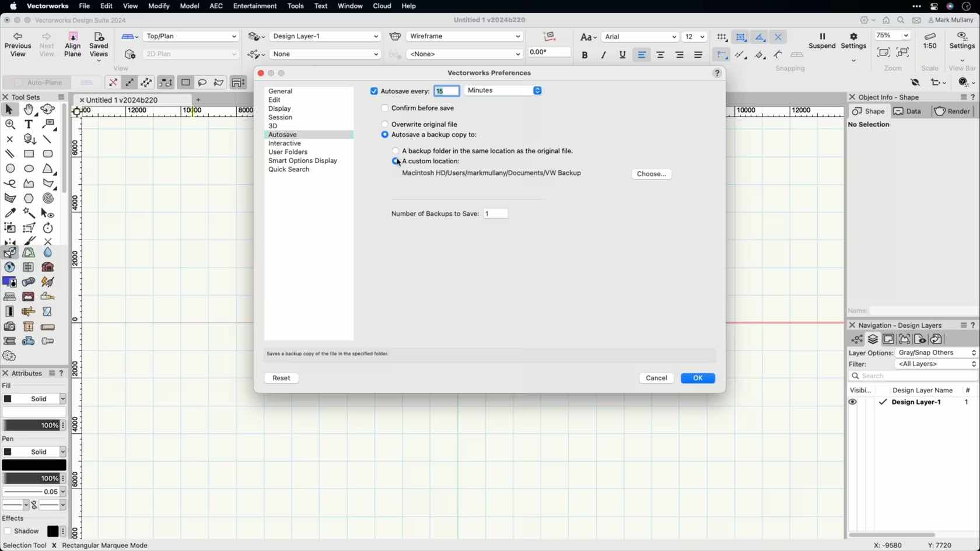This screenshot has width=980, height=551.
Task: Center align text icon
Action: click(660, 55)
